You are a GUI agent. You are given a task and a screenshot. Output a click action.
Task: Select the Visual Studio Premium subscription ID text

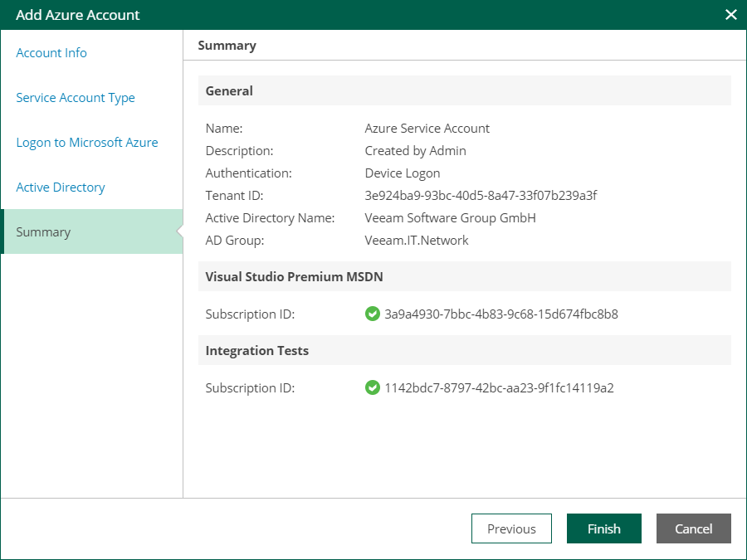[500, 314]
